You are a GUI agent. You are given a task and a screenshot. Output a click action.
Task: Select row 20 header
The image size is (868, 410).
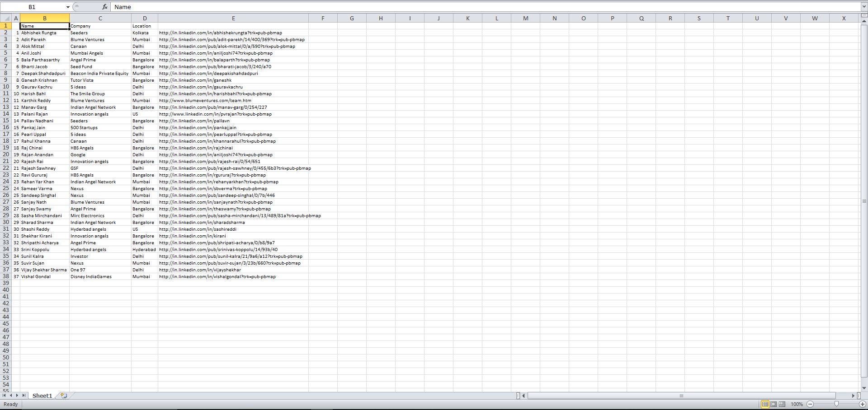click(6, 154)
